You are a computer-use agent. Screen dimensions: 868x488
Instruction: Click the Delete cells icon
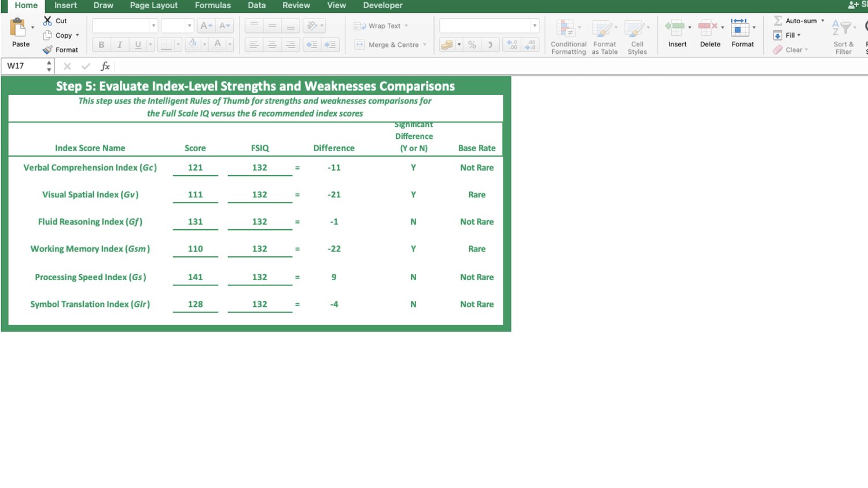coord(707,27)
